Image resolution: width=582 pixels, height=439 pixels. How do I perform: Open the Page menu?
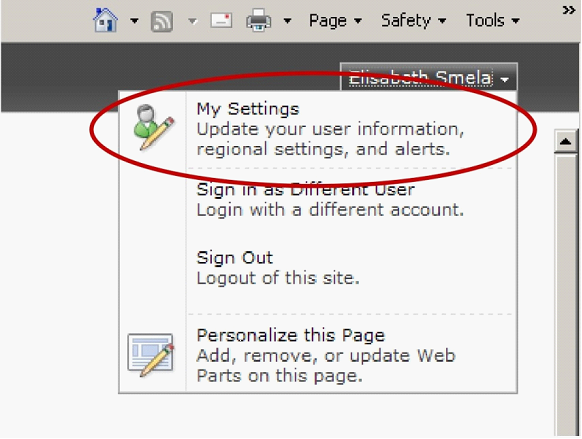coord(335,20)
